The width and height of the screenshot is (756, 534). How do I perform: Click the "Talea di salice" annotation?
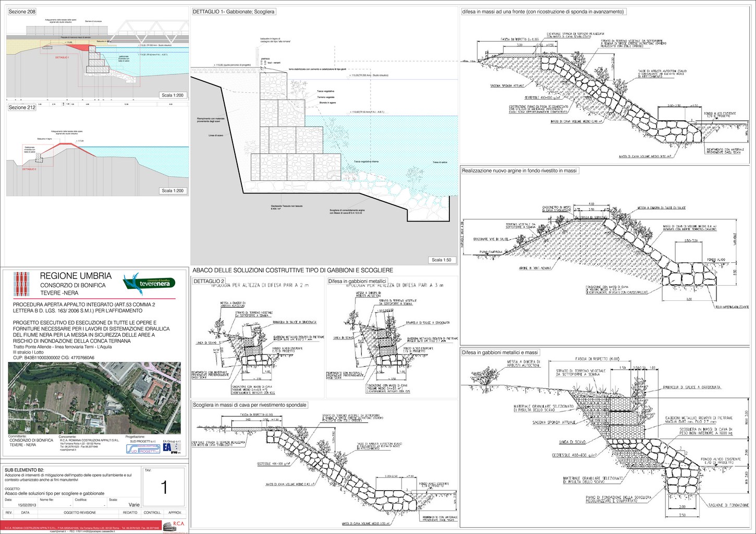click(440, 162)
